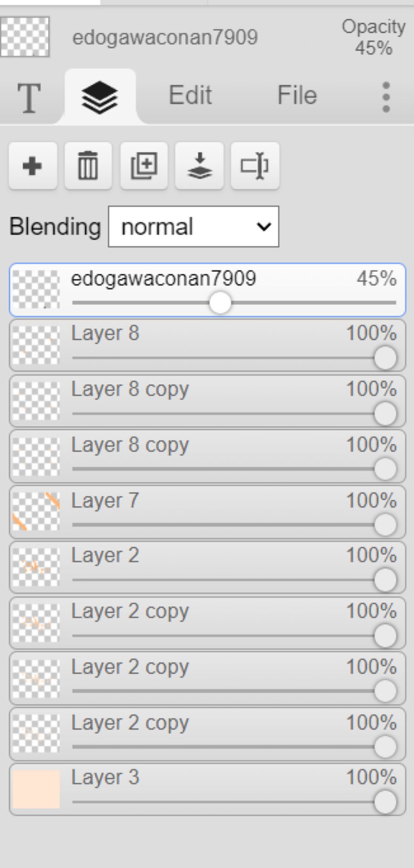Click the add new layer plus icon
Screen dimensions: 414x868
tap(33, 166)
